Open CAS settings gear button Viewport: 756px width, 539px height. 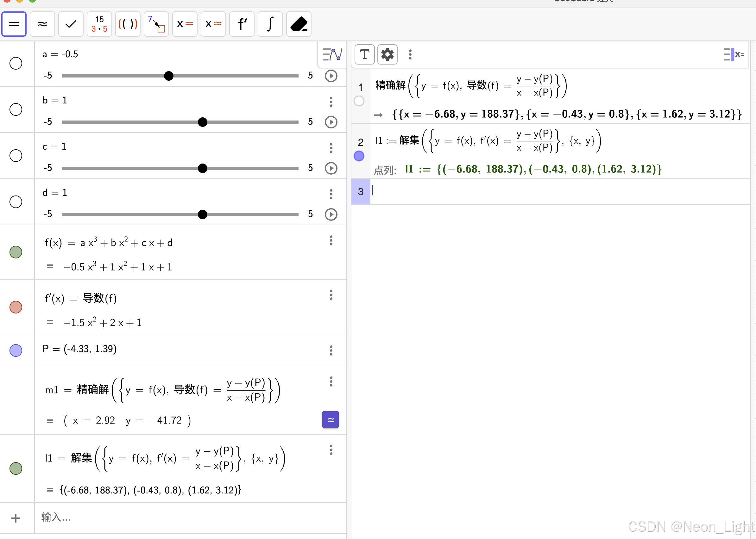coord(387,54)
